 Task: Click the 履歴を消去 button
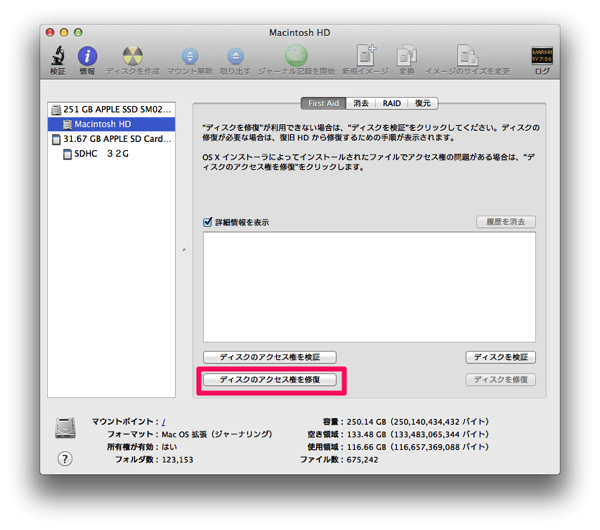pyautogui.click(x=505, y=222)
